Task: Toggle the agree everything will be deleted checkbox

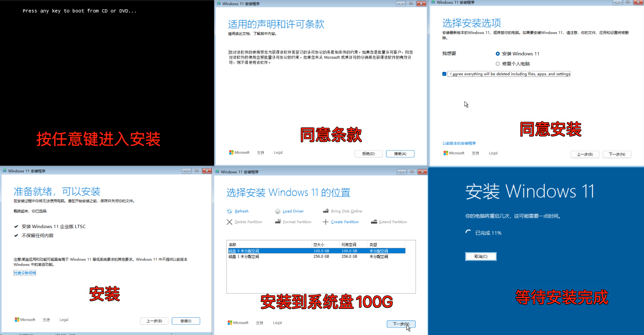Action: 444,74
